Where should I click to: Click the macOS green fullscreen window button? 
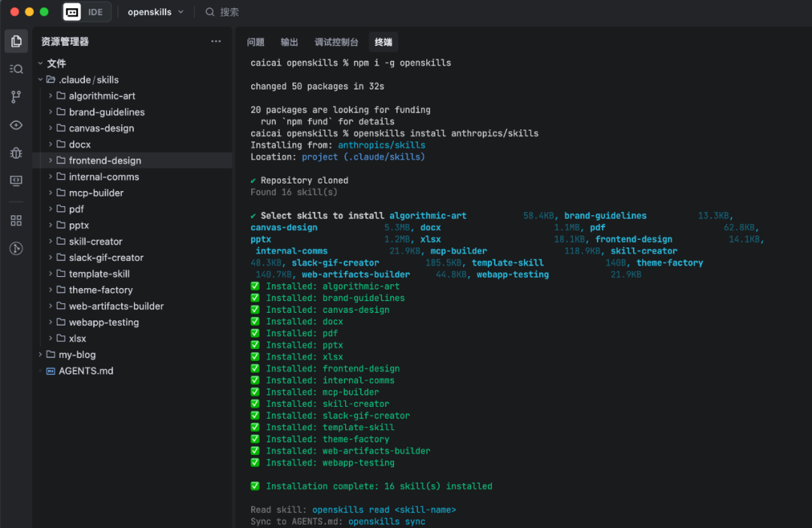[44, 12]
